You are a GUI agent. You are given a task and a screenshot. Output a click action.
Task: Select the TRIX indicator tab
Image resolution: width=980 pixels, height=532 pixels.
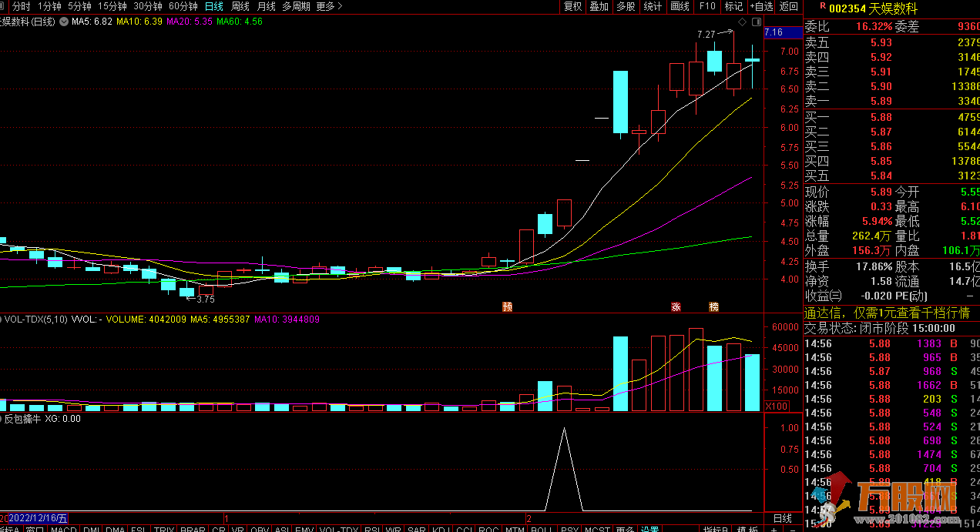click(164, 530)
